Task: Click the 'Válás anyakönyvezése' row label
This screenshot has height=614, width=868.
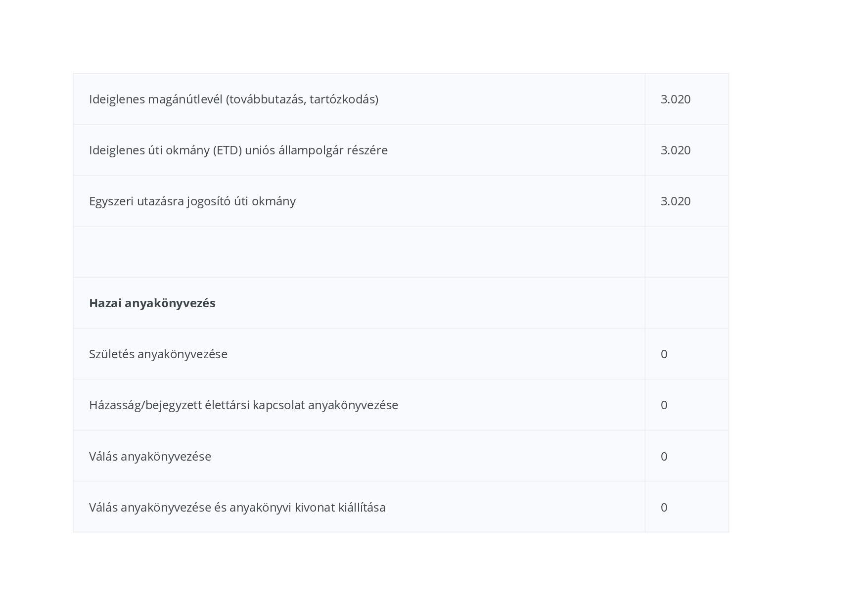Action: (x=150, y=457)
